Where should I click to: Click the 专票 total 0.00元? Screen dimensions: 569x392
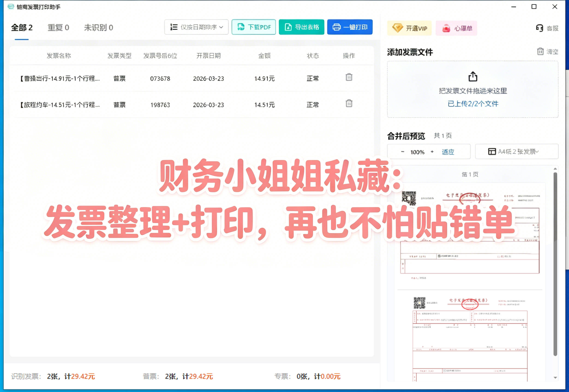coord(331,377)
